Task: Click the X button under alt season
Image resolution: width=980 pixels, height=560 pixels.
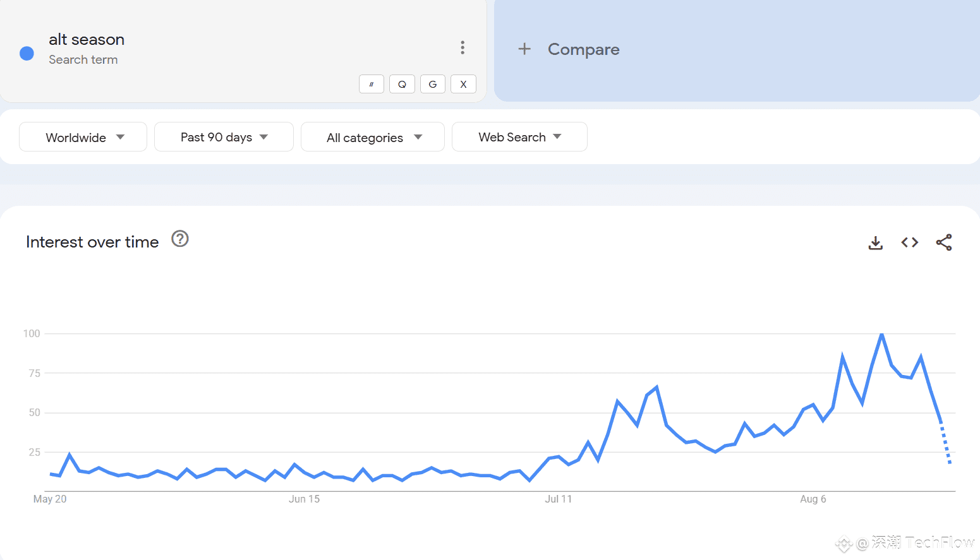Action: click(463, 84)
